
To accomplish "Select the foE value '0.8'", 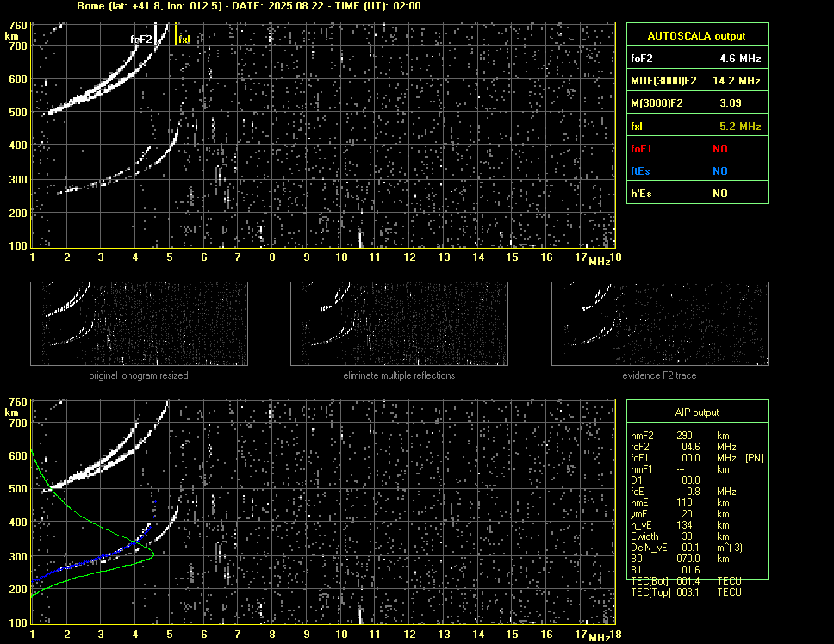I will tap(694, 492).
